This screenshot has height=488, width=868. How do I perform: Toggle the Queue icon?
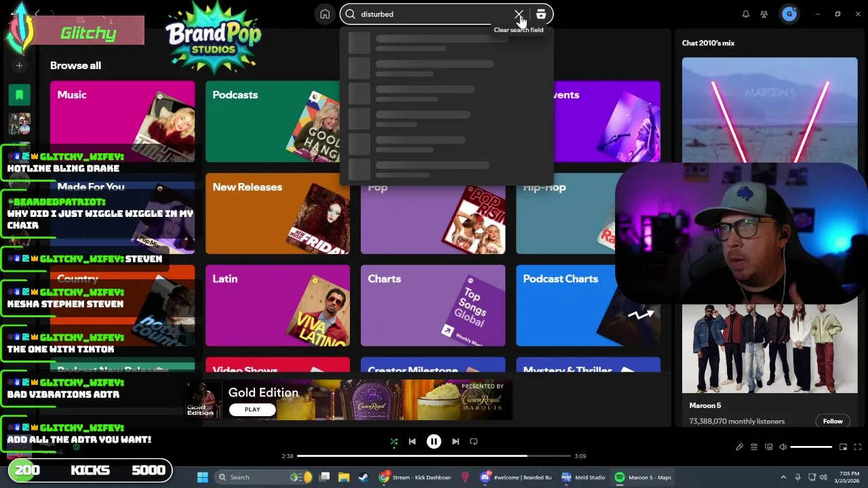(753, 447)
